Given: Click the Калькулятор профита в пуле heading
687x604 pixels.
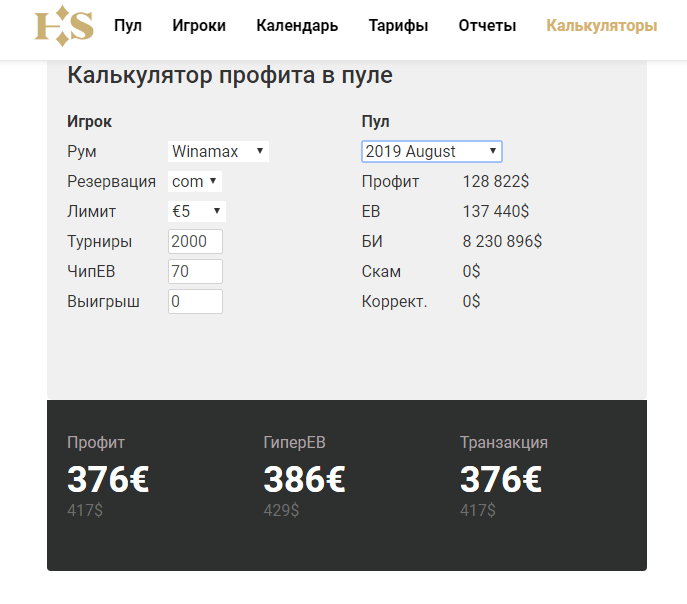Looking at the screenshot, I should click(230, 75).
